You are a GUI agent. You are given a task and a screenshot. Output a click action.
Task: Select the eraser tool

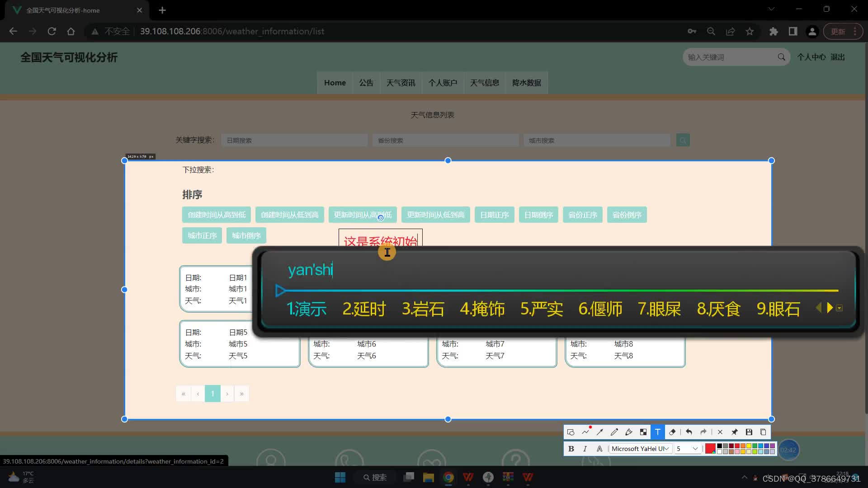(x=672, y=432)
